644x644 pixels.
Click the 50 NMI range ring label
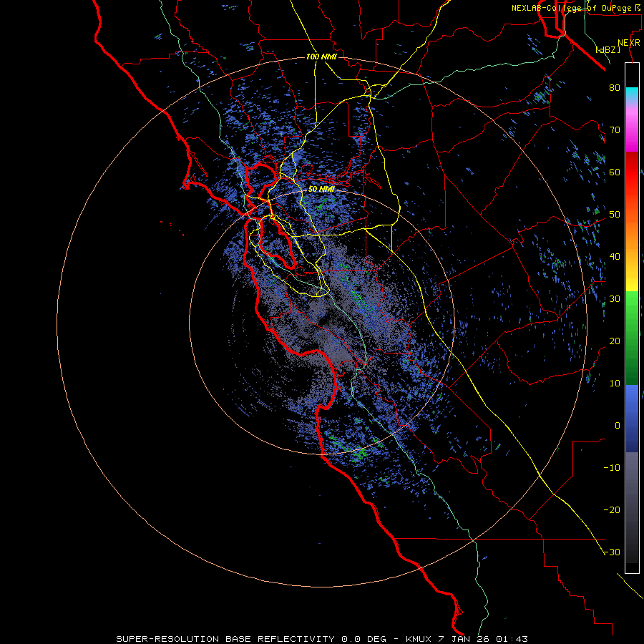pos(321,189)
